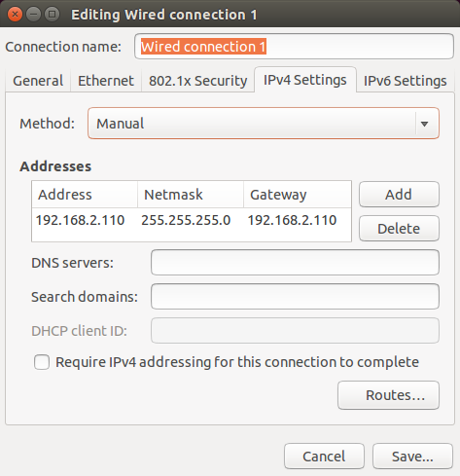Open the Routes... dialog
Image resolution: width=460 pixels, height=476 pixels.
[388, 395]
